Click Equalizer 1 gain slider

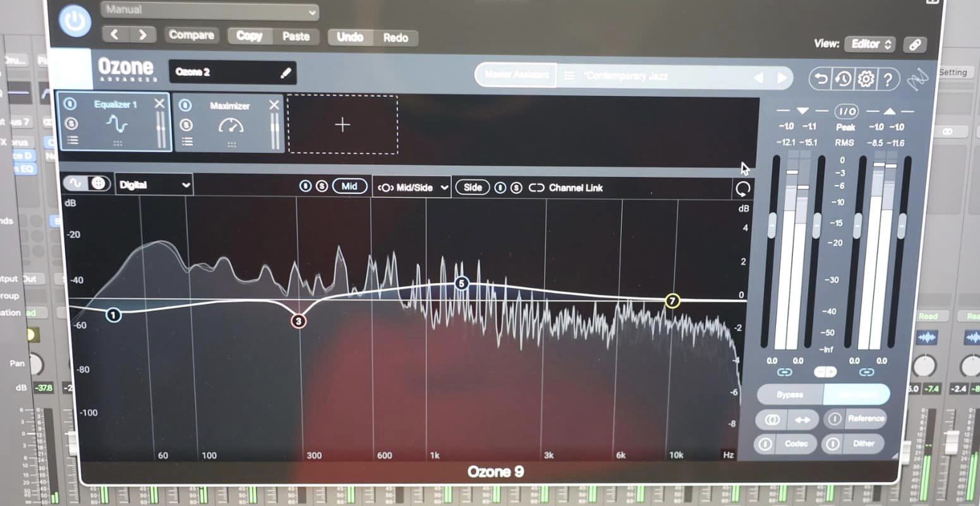162,130
